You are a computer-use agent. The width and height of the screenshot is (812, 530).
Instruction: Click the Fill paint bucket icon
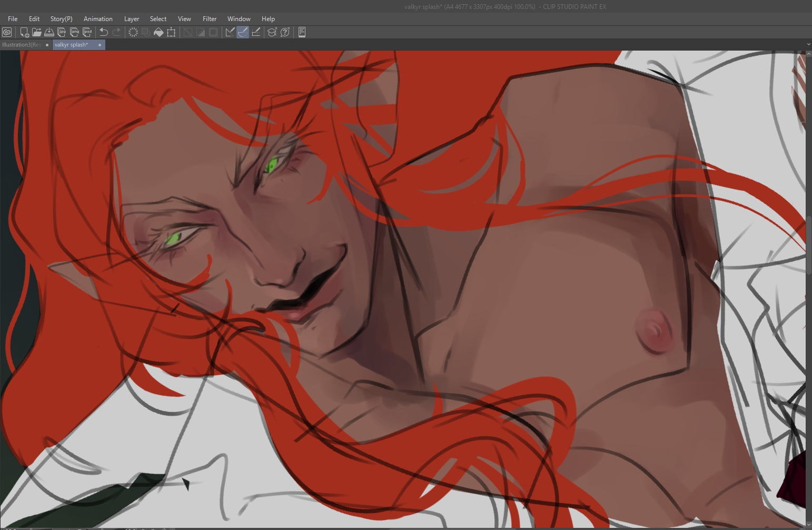tap(159, 32)
